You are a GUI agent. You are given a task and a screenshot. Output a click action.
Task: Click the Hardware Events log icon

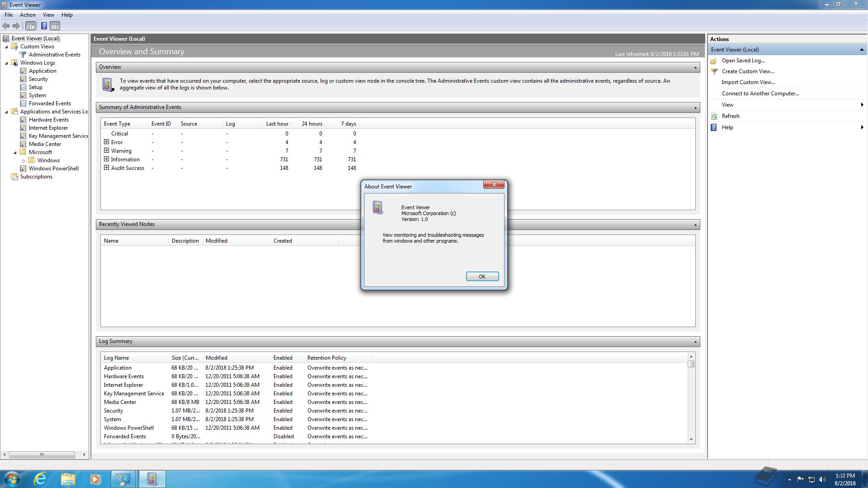click(23, 120)
